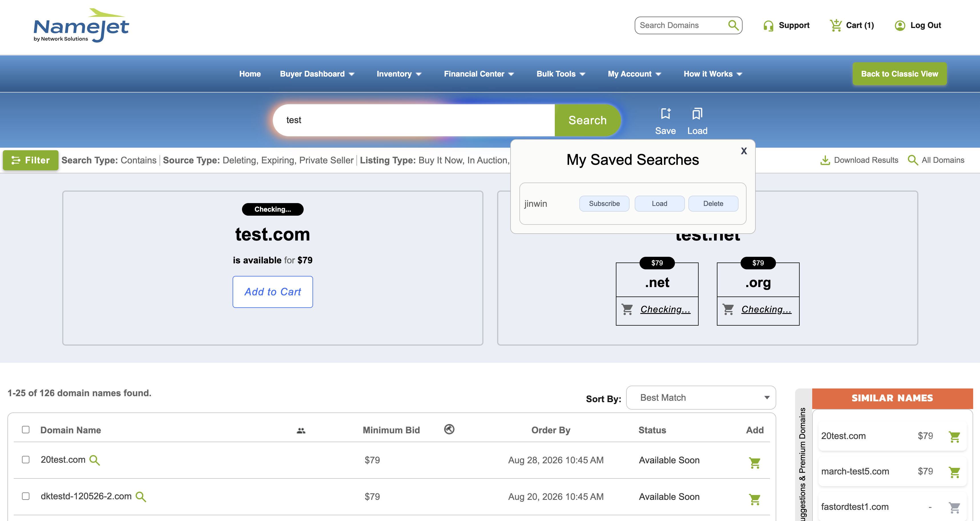Open the Filter panel button
980x521 pixels.
31,160
